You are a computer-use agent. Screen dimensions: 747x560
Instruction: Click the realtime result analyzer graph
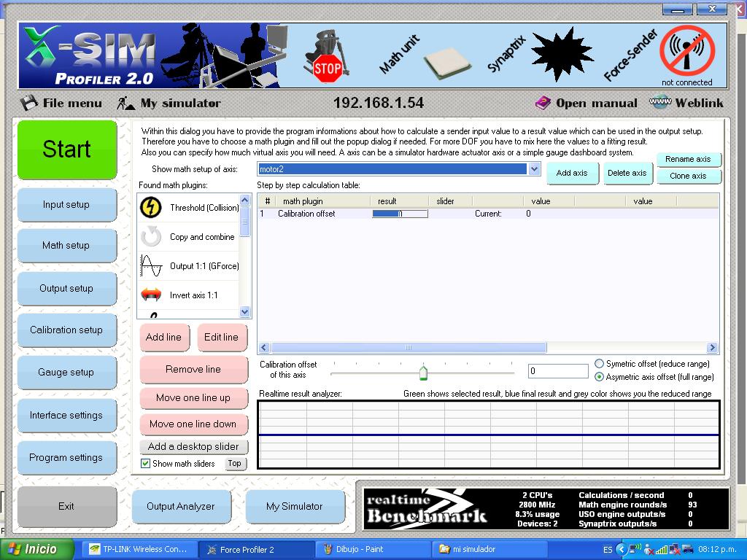point(488,435)
